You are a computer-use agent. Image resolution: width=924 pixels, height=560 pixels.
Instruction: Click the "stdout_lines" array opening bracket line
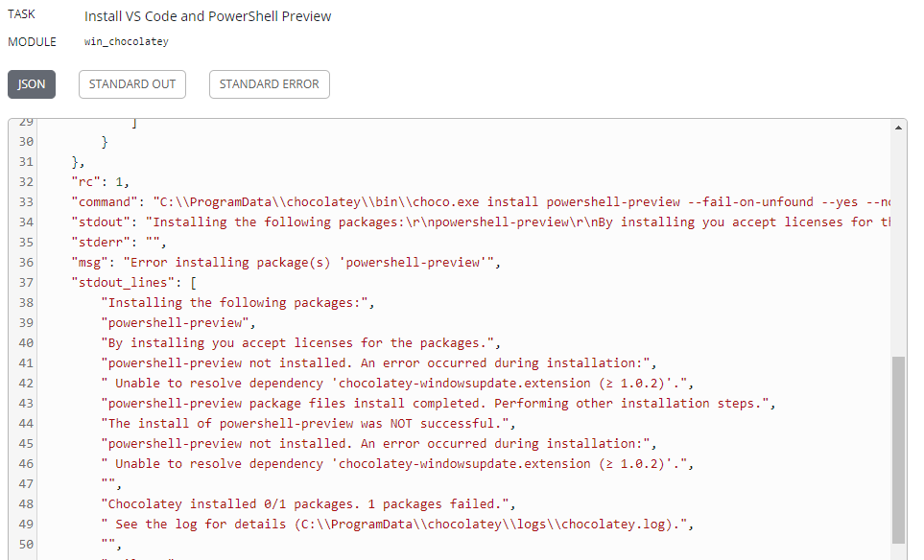133,283
